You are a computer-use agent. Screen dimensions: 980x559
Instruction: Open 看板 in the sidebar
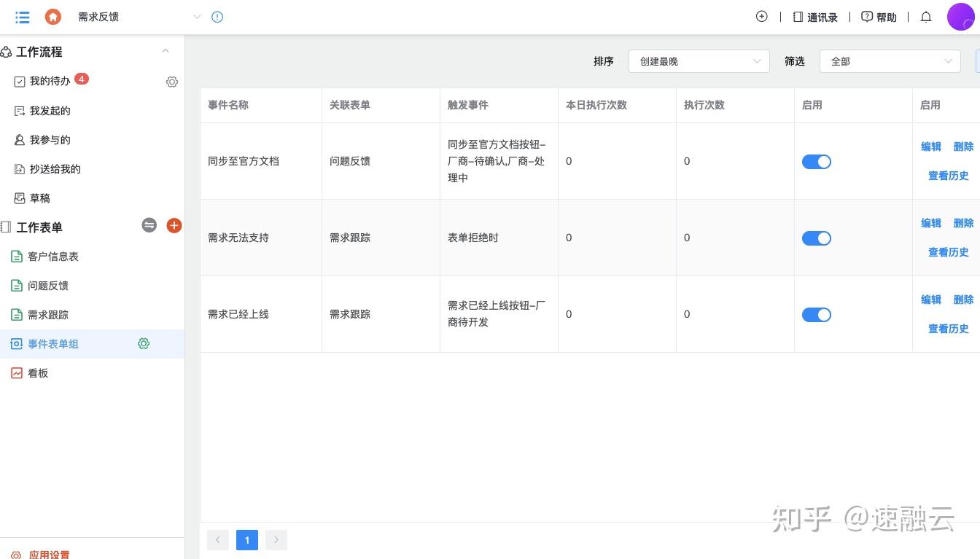(38, 373)
